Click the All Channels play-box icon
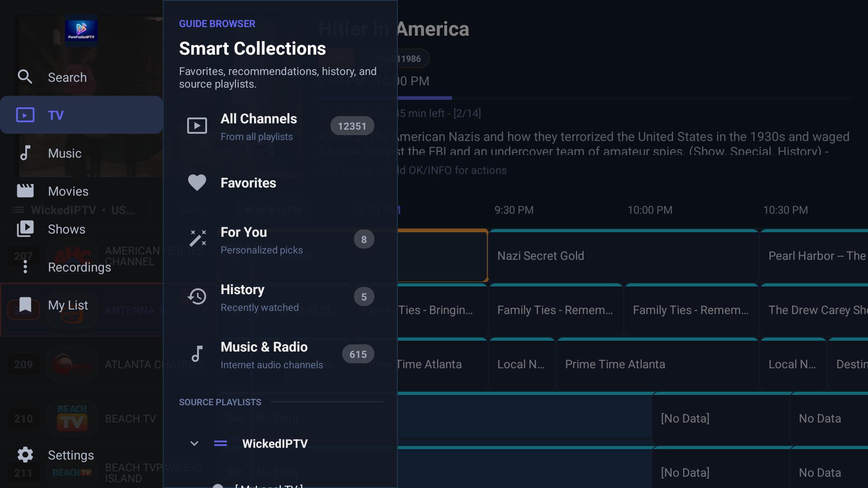This screenshot has width=868, height=488. pyautogui.click(x=197, y=126)
